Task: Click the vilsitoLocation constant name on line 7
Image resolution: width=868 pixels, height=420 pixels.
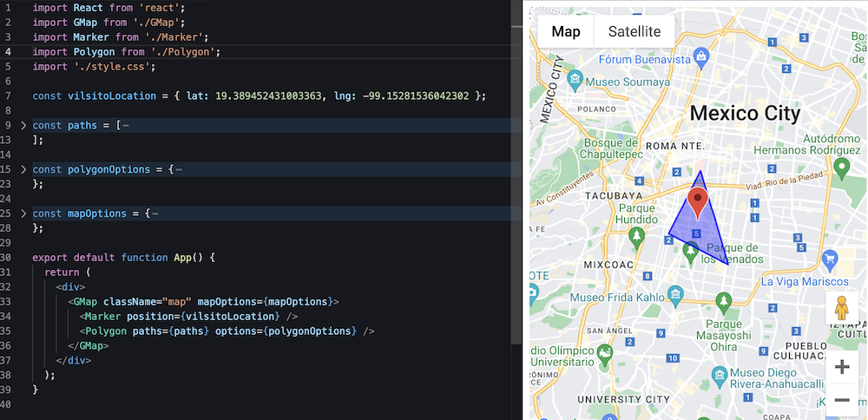Action: coord(112,95)
